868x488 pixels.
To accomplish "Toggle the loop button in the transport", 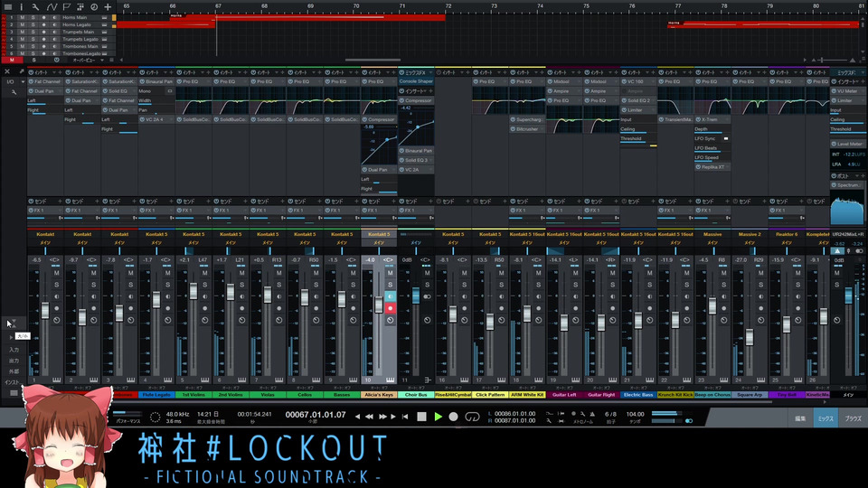I will point(472,417).
